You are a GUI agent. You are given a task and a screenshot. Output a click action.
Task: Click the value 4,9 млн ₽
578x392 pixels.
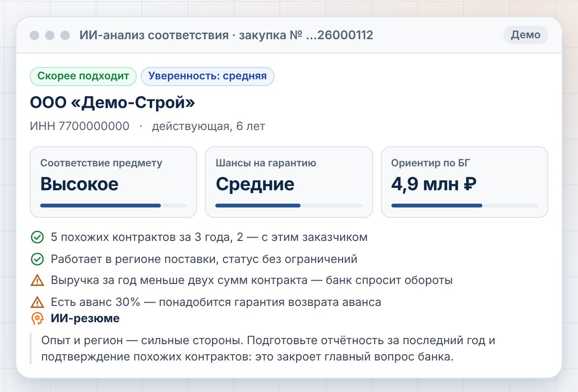[x=434, y=184]
